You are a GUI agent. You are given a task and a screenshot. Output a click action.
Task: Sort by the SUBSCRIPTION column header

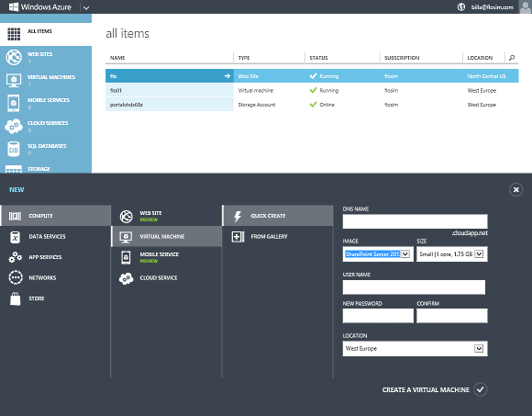pyautogui.click(x=402, y=58)
